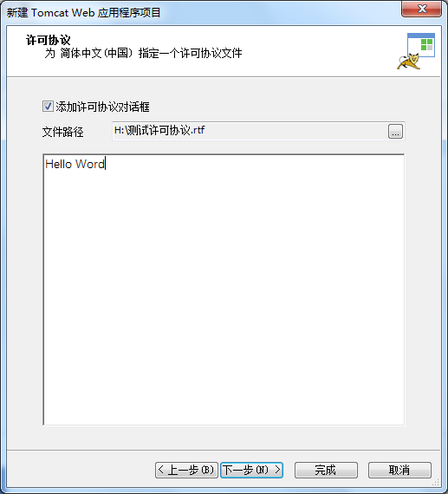
Task: Uncheck the 添加许可协议对话框 checkbox
Action: (48, 107)
